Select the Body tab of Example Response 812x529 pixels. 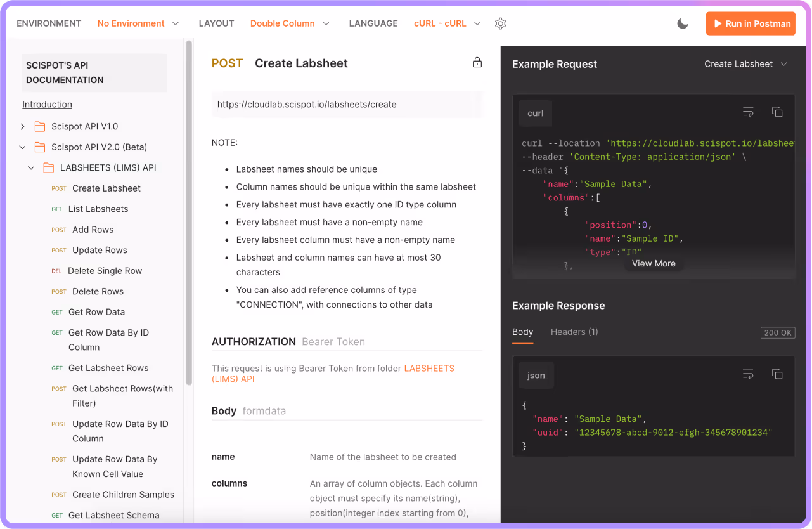point(522,332)
